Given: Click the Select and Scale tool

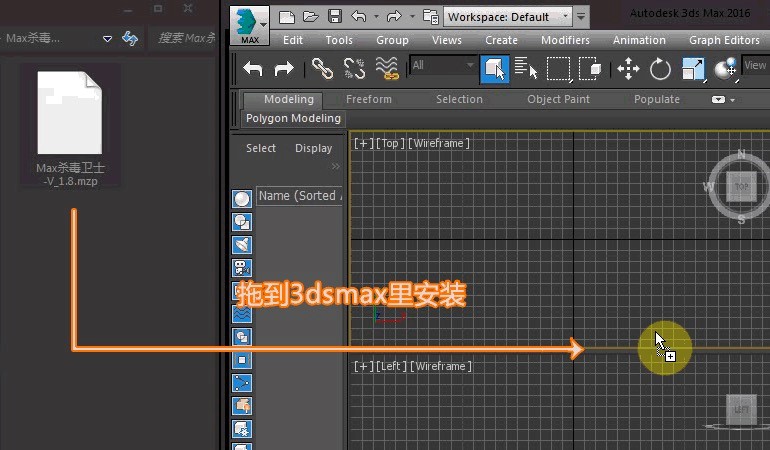Looking at the screenshot, I should click(692, 68).
